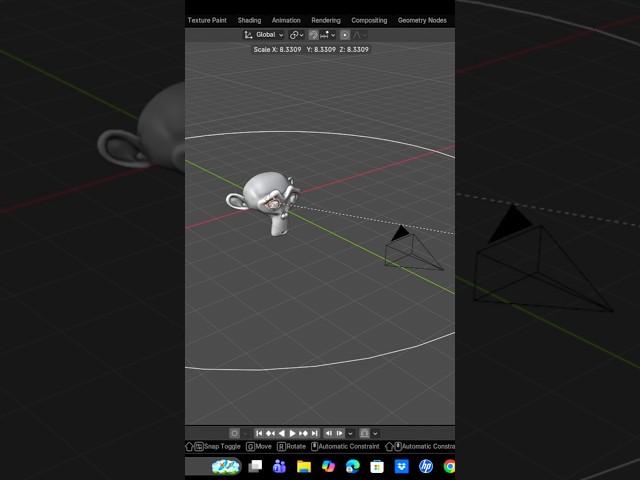Image resolution: width=640 pixels, height=480 pixels.
Task: Play the animation in reverse
Action: (281, 433)
